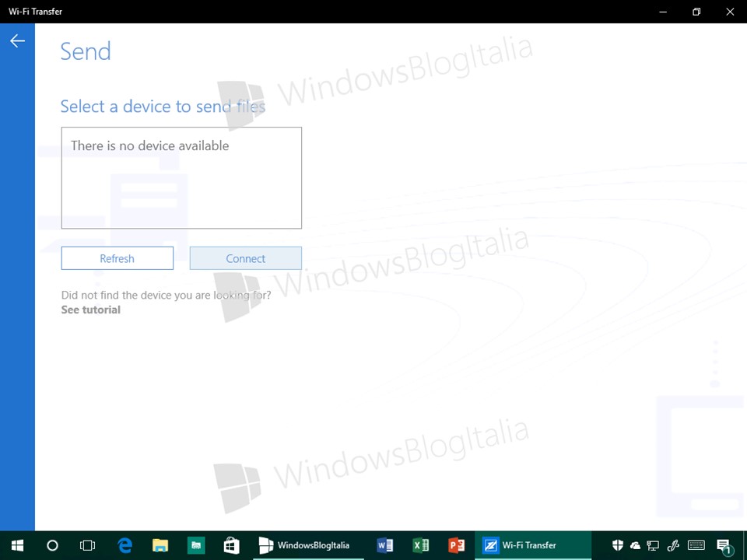Screen dimensions: 747x560
Task: Open the OneDrive cloud tray icon
Action: [x=635, y=546]
